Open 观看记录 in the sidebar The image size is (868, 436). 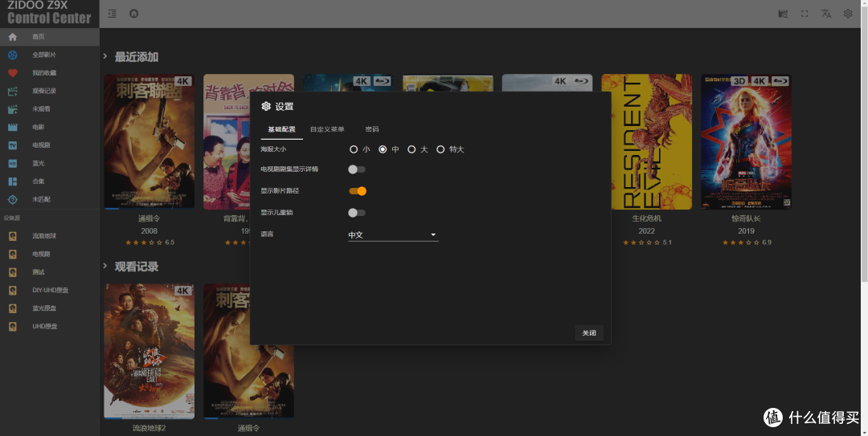point(50,91)
